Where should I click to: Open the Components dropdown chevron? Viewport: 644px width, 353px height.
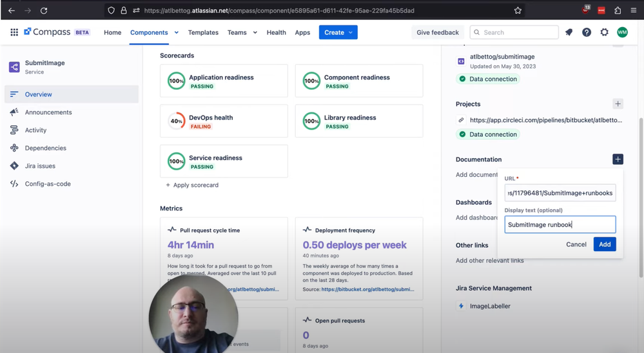coord(176,32)
